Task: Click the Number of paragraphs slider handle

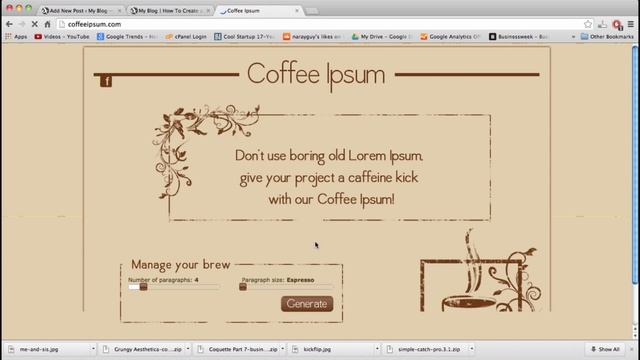Action: pyautogui.click(x=143, y=287)
